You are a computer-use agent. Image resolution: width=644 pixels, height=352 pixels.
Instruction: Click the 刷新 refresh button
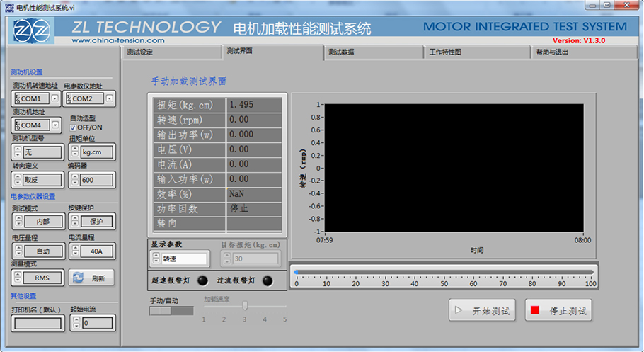[x=92, y=278]
